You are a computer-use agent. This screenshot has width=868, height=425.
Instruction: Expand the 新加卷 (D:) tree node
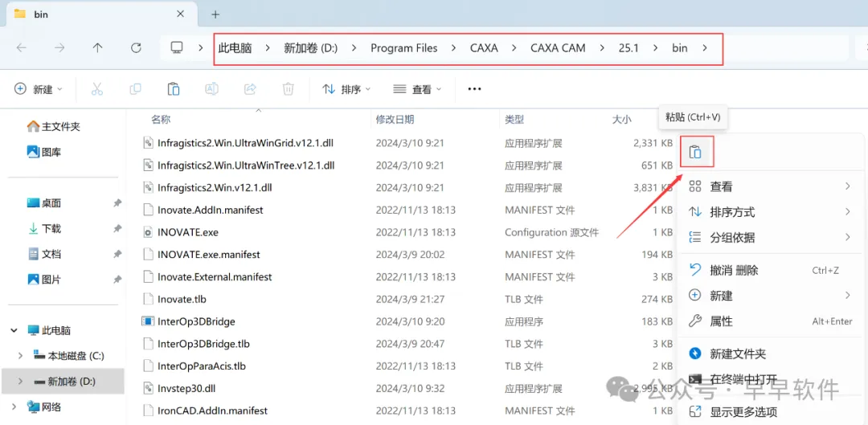(x=21, y=382)
